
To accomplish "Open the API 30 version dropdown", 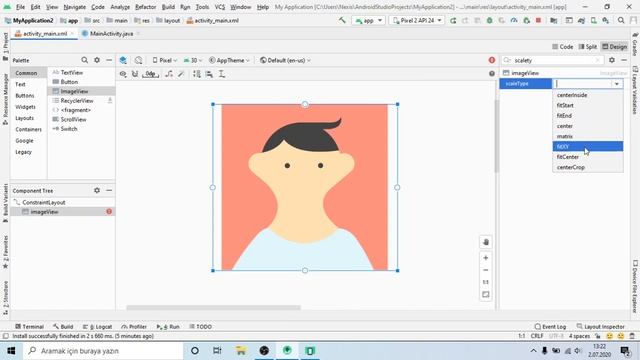I will coord(192,60).
